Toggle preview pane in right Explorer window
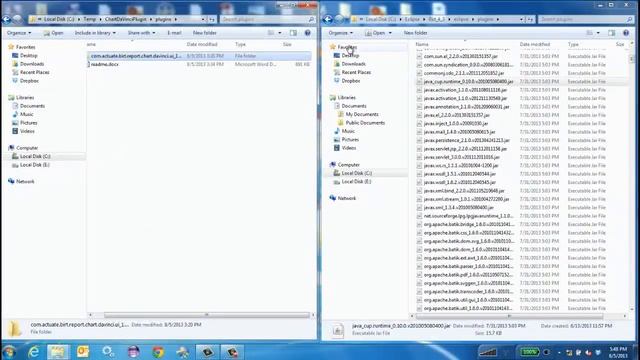 click(x=611, y=33)
